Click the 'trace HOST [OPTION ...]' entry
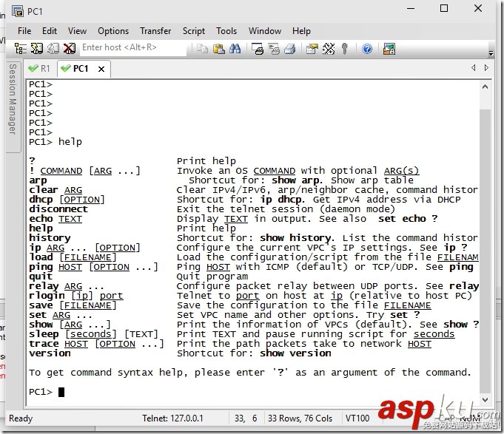This screenshot has height=434, width=504. (96, 344)
